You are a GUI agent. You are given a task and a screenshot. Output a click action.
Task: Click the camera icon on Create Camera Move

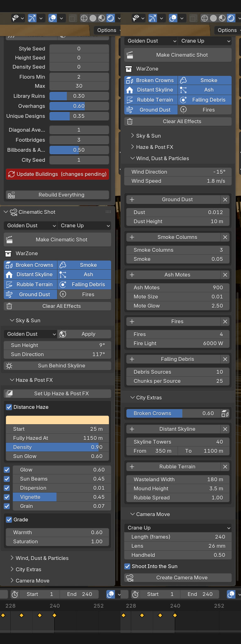click(130, 578)
